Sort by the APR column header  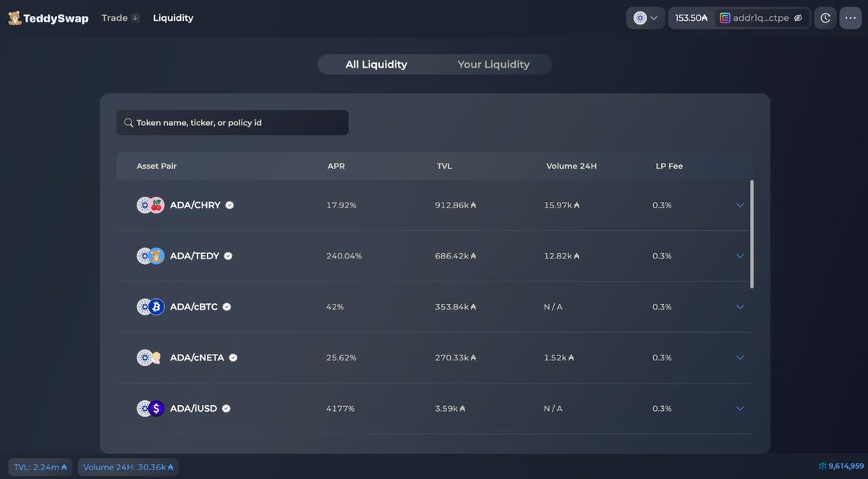point(336,166)
